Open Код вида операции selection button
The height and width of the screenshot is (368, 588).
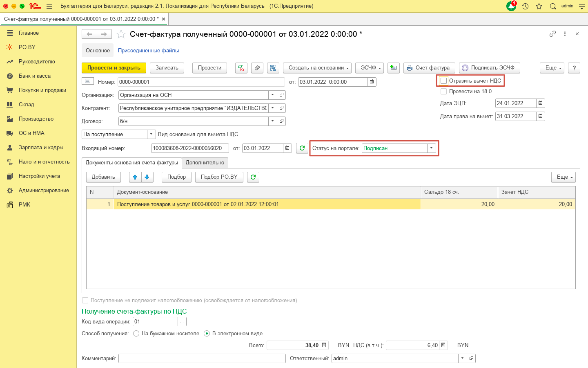[x=182, y=322]
